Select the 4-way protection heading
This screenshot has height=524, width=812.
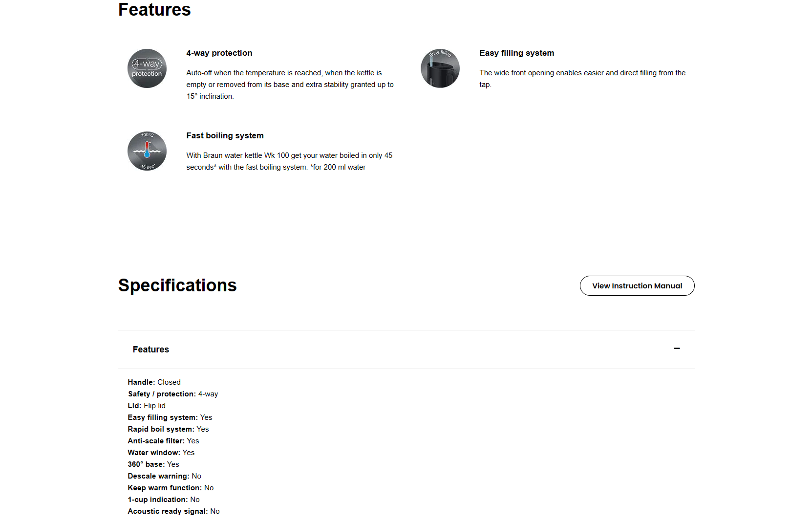click(x=219, y=53)
